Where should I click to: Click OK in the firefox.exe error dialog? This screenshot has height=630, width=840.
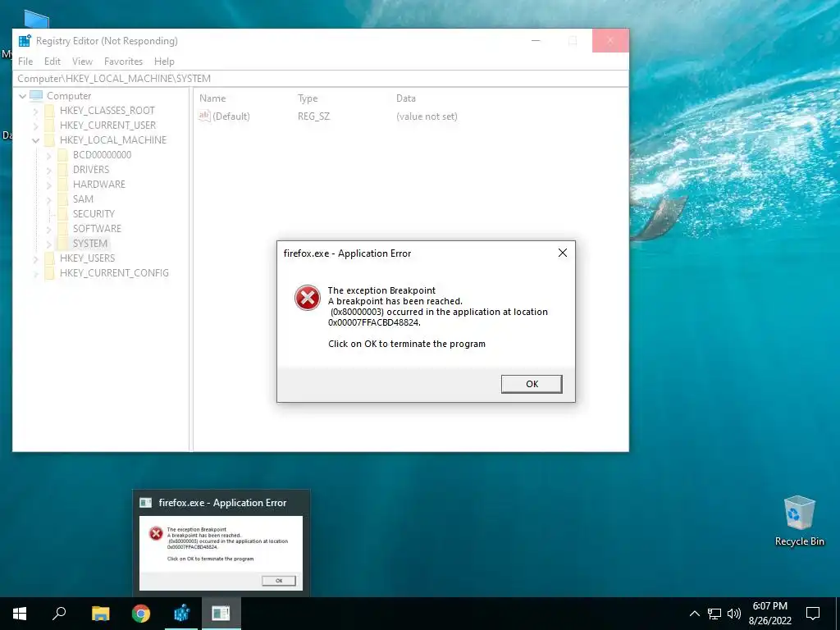pos(532,384)
